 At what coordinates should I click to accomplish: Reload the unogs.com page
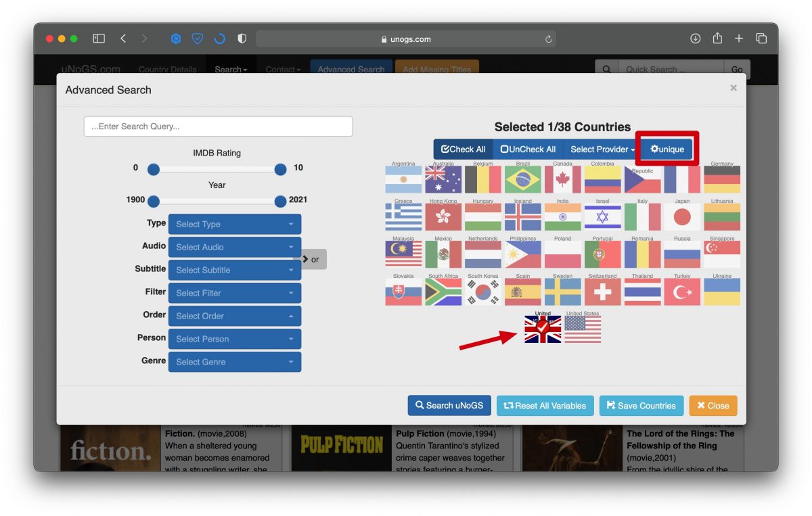(548, 39)
